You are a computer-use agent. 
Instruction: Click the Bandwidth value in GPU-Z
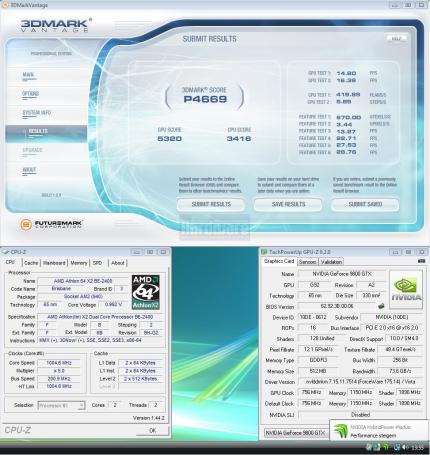coord(400,371)
